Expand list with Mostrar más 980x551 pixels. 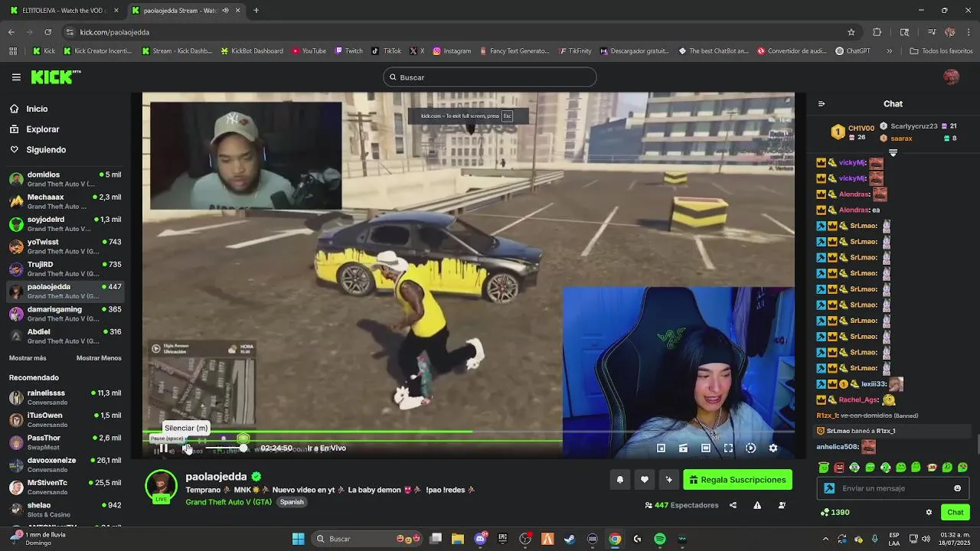28,358
